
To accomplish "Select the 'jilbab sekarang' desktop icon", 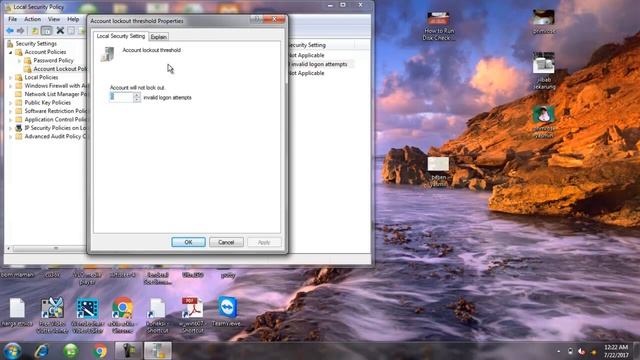I will tap(544, 70).
